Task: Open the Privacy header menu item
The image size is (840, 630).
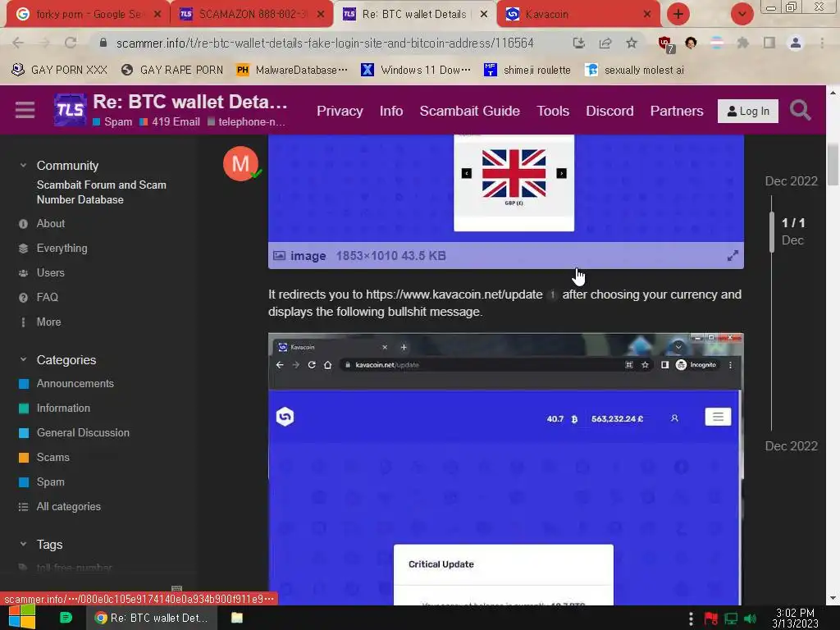Action: tap(340, 111)
